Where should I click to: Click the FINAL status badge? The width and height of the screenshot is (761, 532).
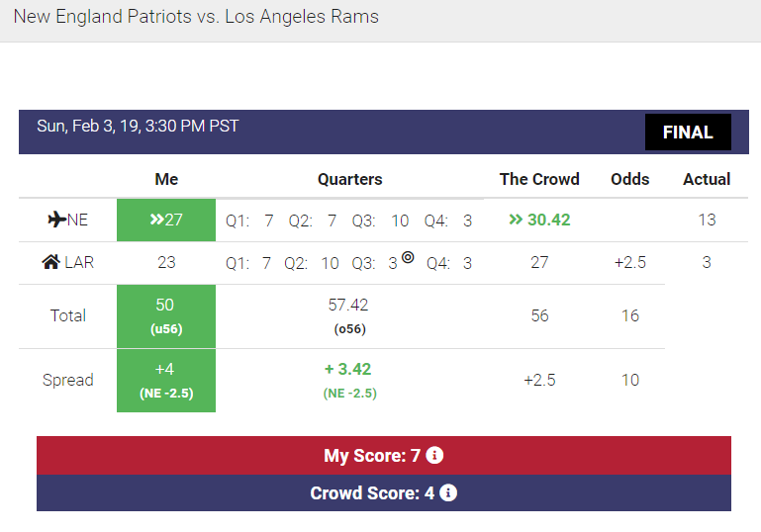688,133
